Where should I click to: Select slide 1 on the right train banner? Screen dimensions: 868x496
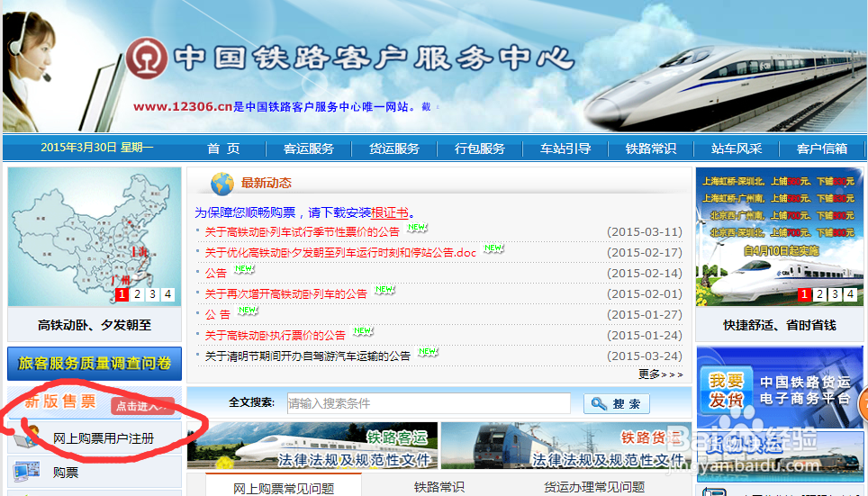coord(804,294)
